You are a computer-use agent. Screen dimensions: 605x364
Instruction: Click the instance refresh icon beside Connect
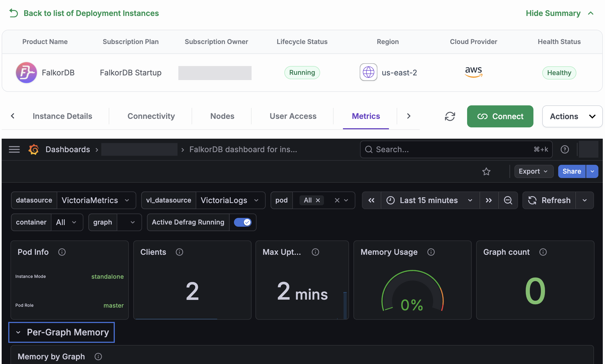point(450,116)
